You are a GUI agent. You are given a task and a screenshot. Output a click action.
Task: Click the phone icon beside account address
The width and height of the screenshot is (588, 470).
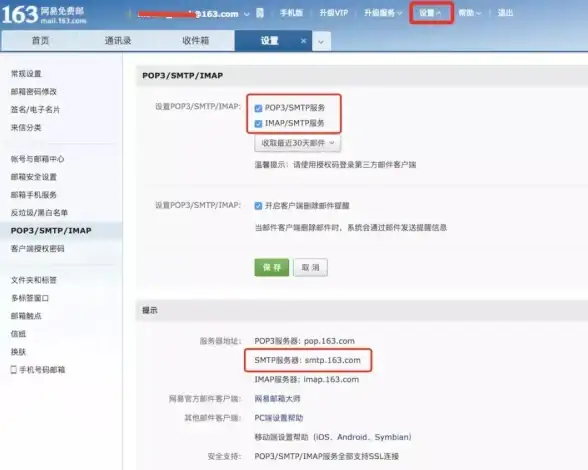click(260, 14)
